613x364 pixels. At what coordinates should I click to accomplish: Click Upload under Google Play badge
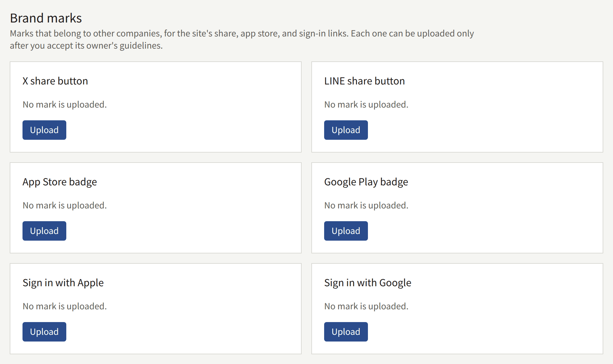346,231
